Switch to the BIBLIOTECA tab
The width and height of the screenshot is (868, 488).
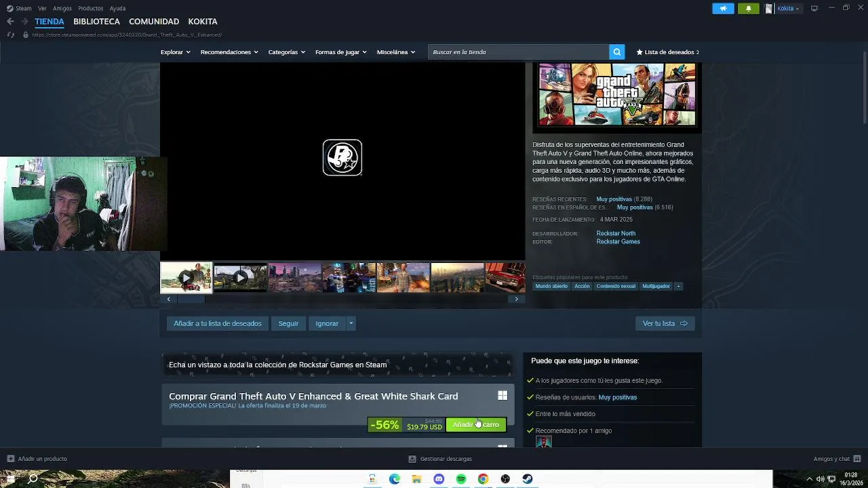point(96,22)
